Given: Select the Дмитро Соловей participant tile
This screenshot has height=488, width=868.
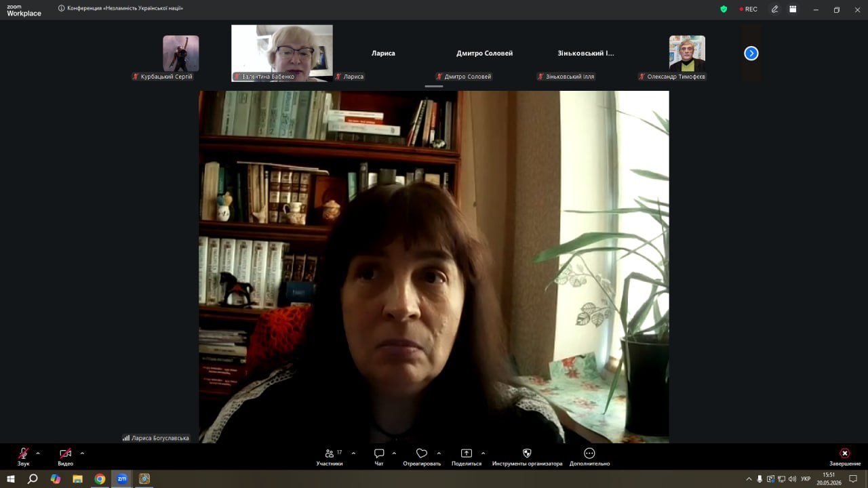Looking at the screenshot, I should point(484,54).
